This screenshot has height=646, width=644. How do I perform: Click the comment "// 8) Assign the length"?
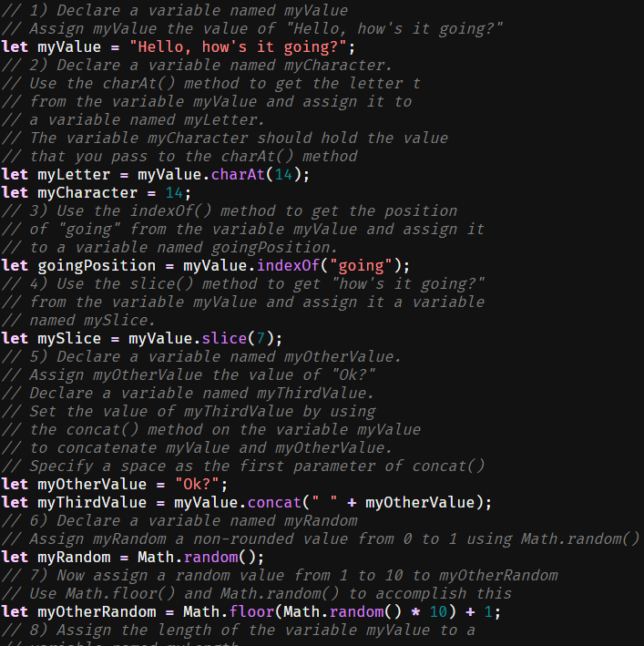(x=238, y=630)
